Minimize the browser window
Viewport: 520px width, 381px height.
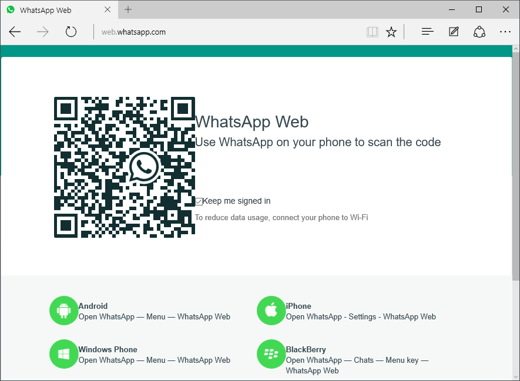452,10
